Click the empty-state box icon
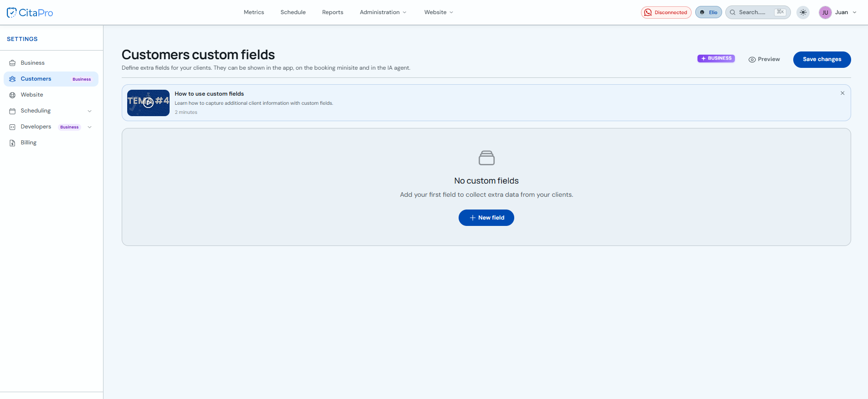Viewport: 868px width, 399px height. tap(486, 158)
